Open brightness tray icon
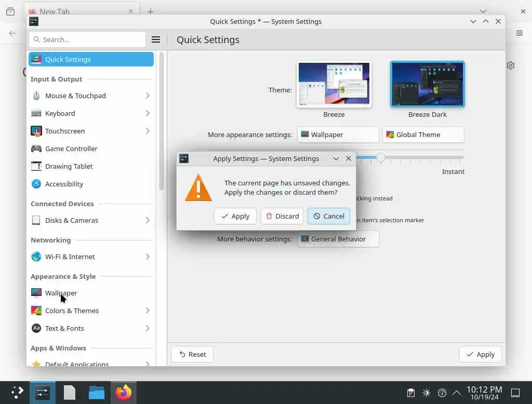The width and height of the screenshot is (532, 404). (427, 393)
